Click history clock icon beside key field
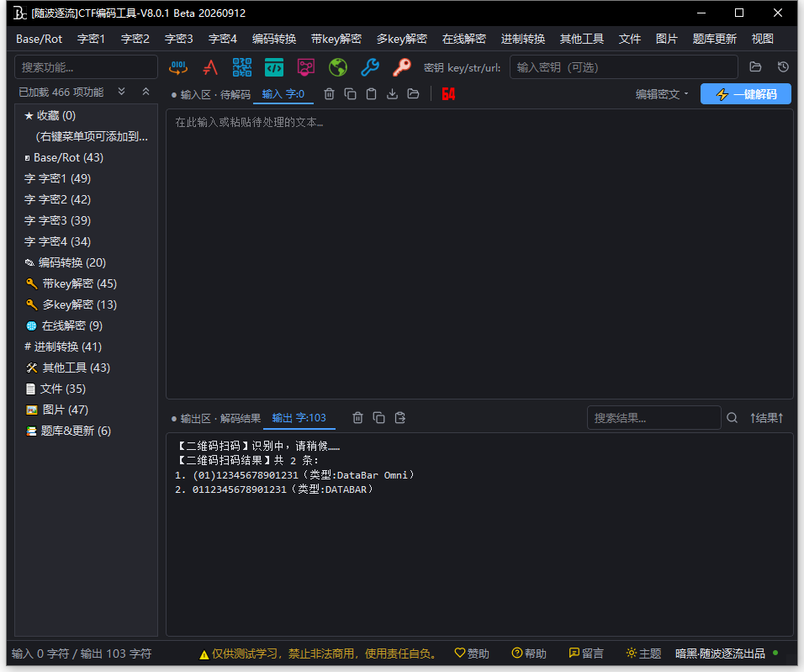This screenshot has height=672, width=804. [783, 66]
